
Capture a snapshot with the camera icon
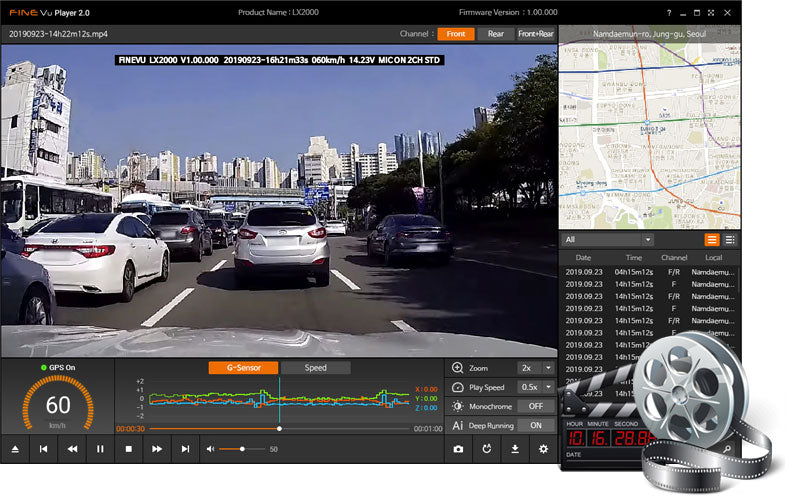458,449
